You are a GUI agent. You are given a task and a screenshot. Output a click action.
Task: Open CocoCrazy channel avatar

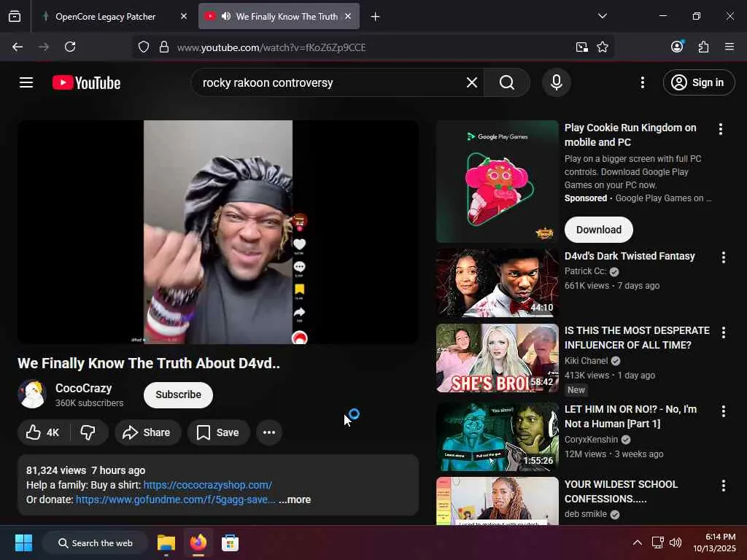tap(32, 394)
